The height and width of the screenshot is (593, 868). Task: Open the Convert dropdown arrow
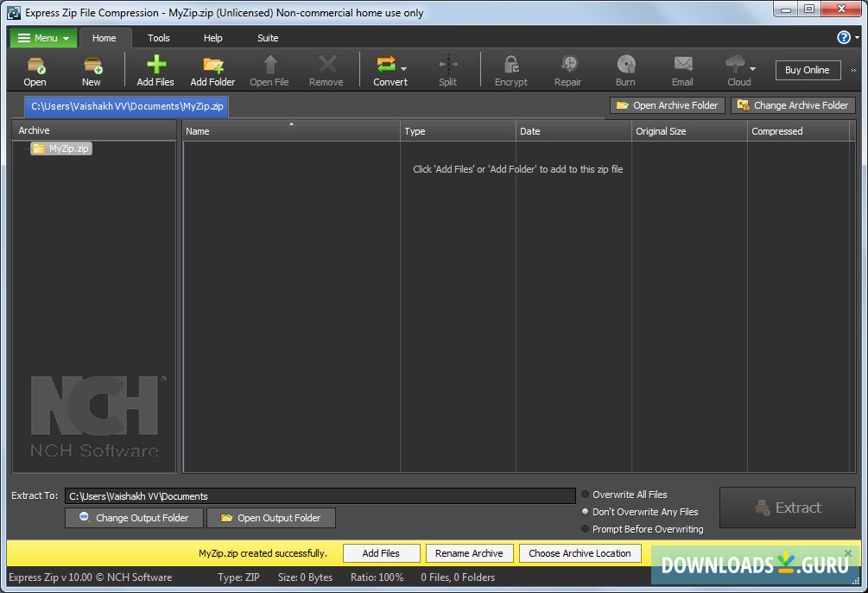pos(403,69)
